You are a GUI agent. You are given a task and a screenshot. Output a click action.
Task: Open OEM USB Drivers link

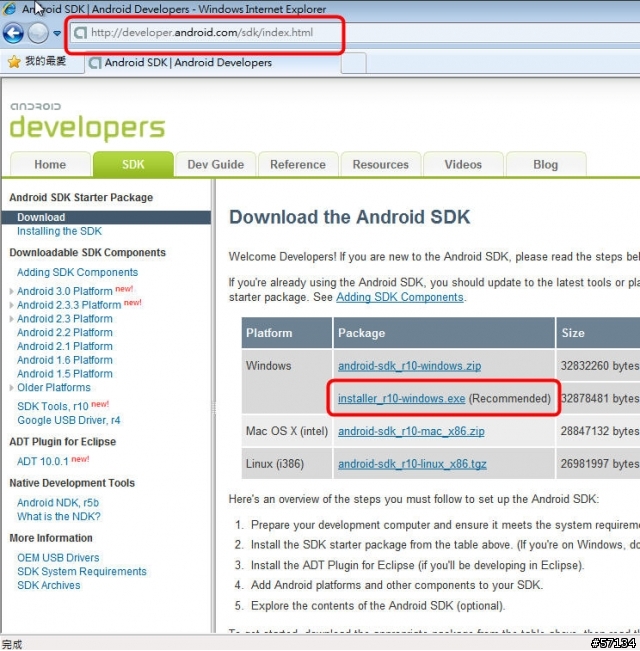(58, 558)
